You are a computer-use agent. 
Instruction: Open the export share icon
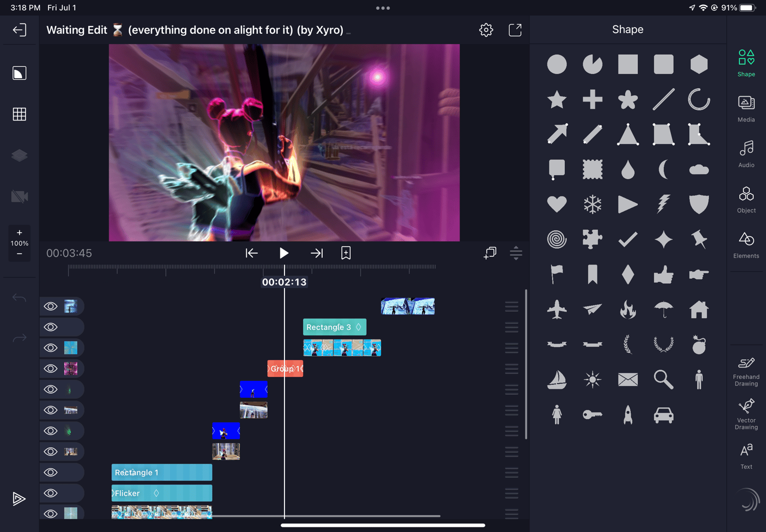tap(515, 30)
